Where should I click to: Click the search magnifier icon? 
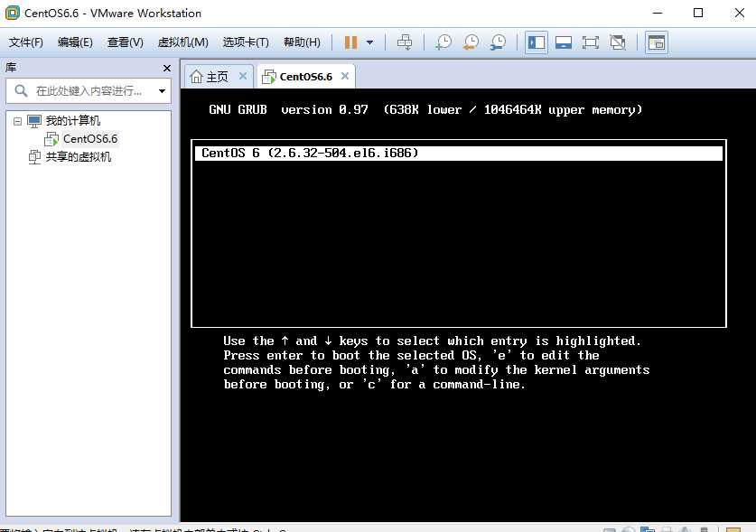click(21, 90)
